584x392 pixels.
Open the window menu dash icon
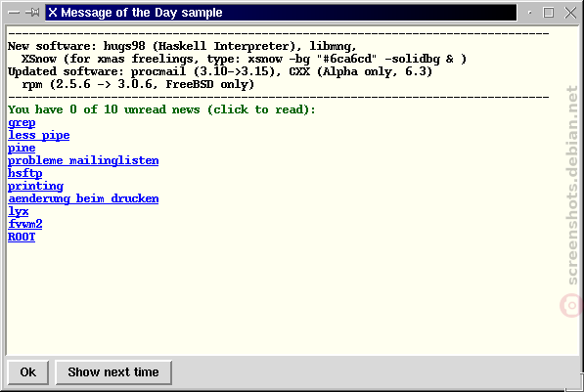point(14,13)
